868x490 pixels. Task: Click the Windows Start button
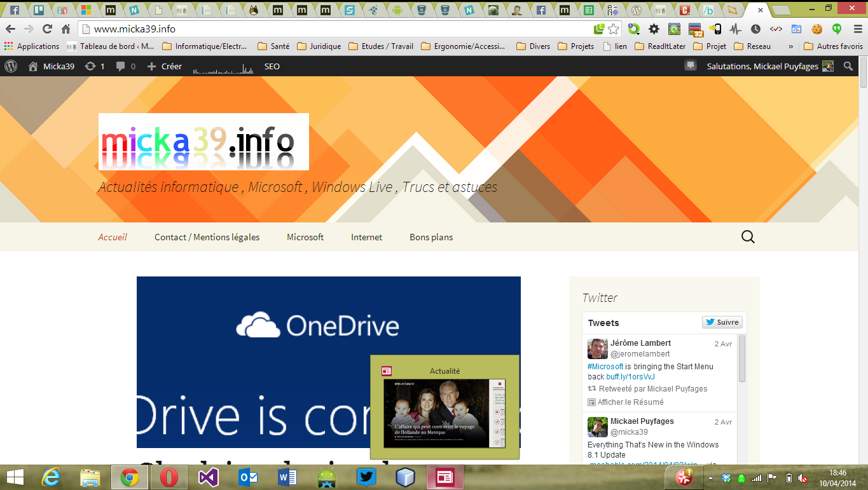[x=15, y=477]
